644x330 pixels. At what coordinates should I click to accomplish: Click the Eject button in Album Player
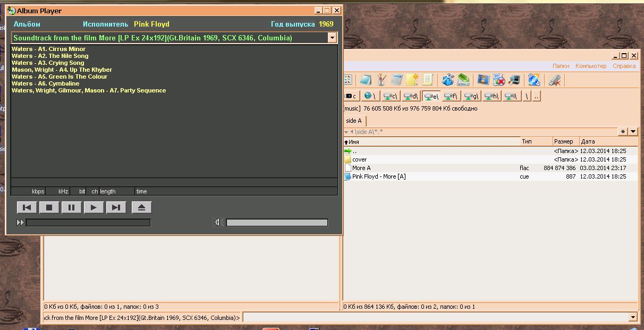(x=142, y=208)
